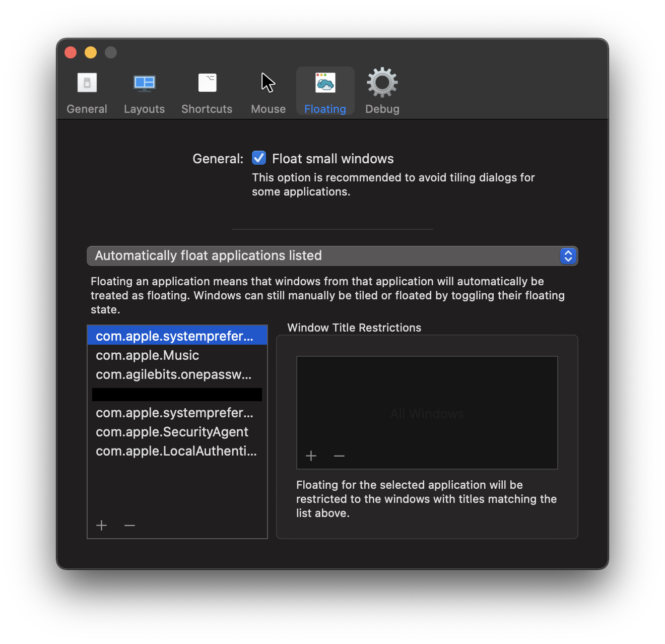Open the Shortcuts preferences pane
Viewport: 665px width, 644px height.
(x=207, y=92)
